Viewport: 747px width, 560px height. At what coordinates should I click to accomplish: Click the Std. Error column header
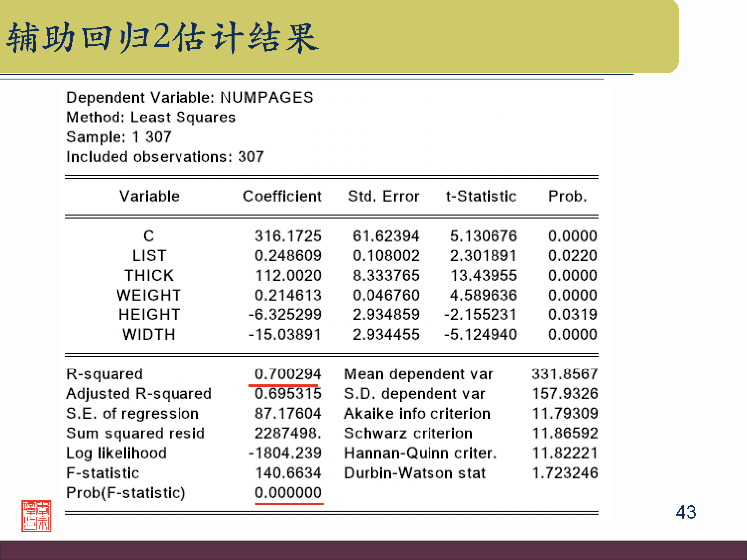pyautogui.click(x=383, y=196)
